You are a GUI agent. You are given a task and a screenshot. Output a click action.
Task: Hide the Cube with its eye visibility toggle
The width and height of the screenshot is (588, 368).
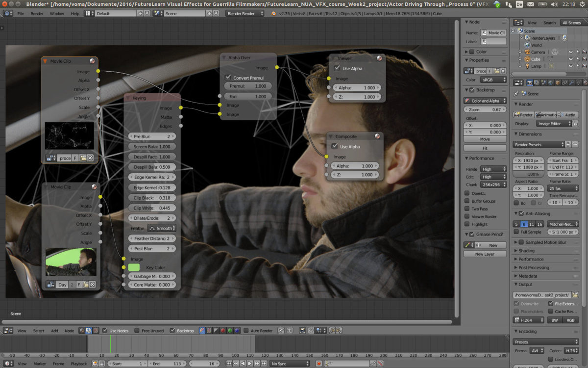pos(571,59)
